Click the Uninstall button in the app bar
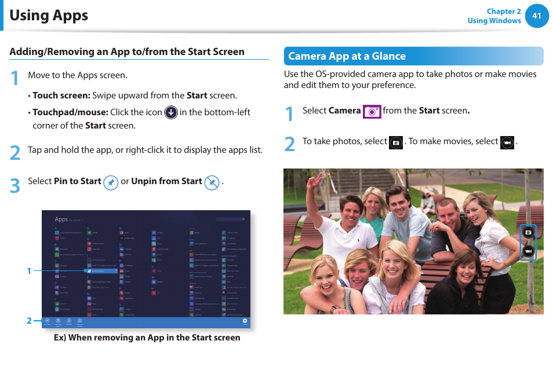 coord(69,321)
